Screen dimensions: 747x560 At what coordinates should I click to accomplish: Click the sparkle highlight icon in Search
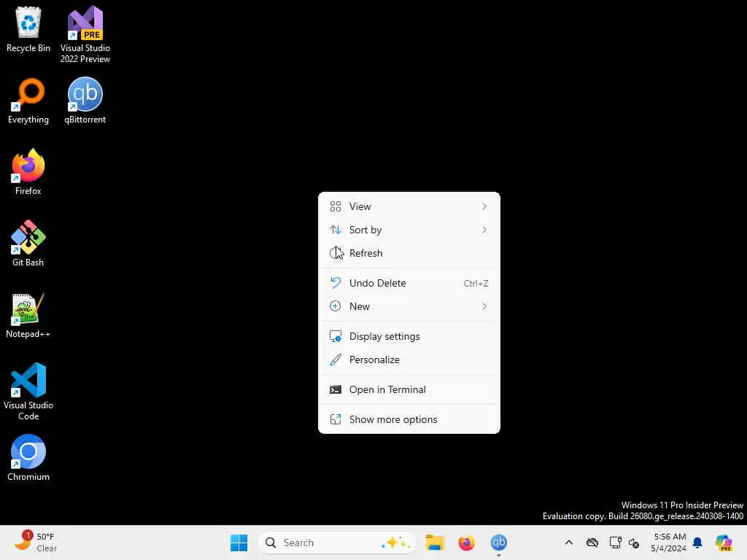click(x=395, y=542)
